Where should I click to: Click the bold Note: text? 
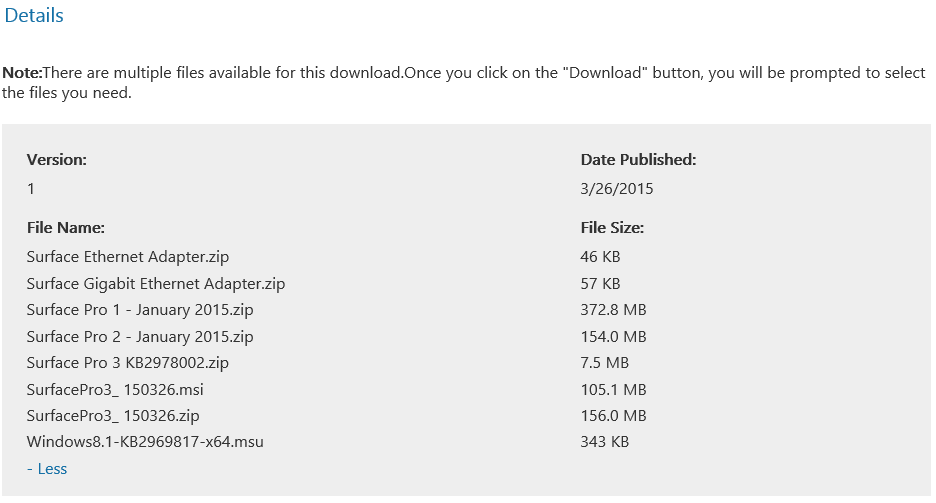coord(22,73)
